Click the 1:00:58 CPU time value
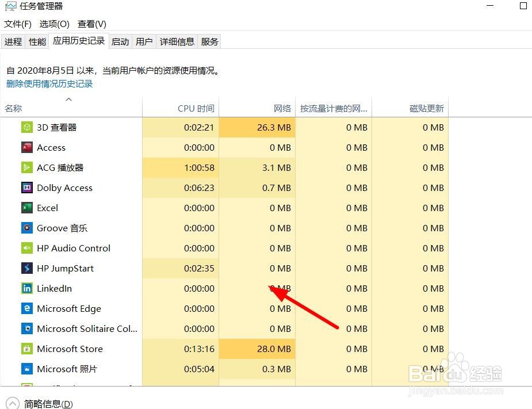Screen dimensions: 532x409 pyautogui.click(x=199, y=167)
